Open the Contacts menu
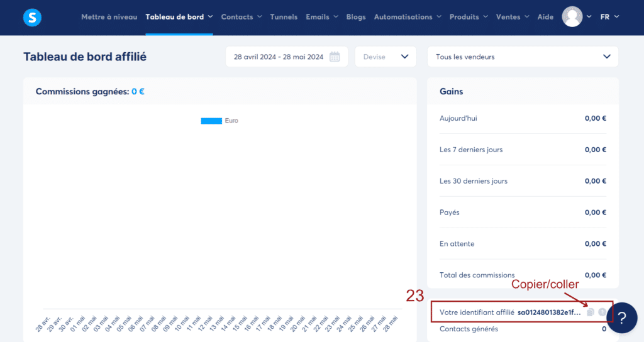Viewport: 644px width, 342px height. tap(241, 17)
